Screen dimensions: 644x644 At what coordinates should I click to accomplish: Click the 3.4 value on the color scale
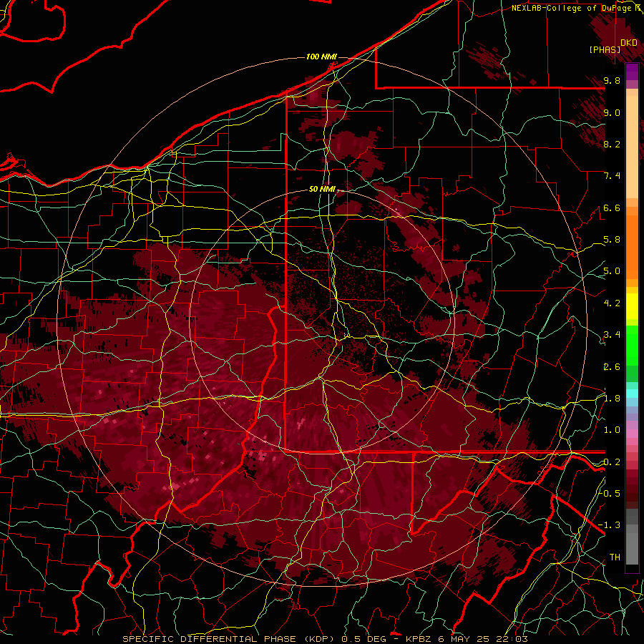[612, 335]
